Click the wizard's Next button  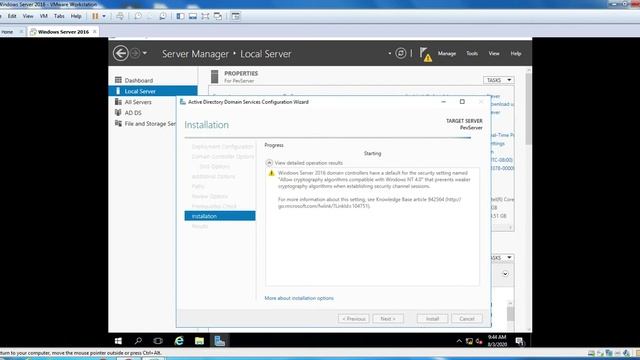click(388, 319)
